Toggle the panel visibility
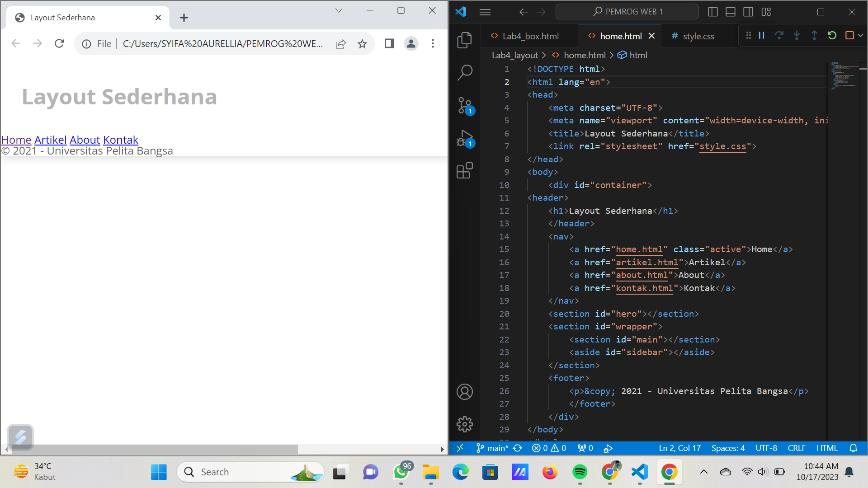The width and height of the screenshot is (868, 488). coord(731,12)
